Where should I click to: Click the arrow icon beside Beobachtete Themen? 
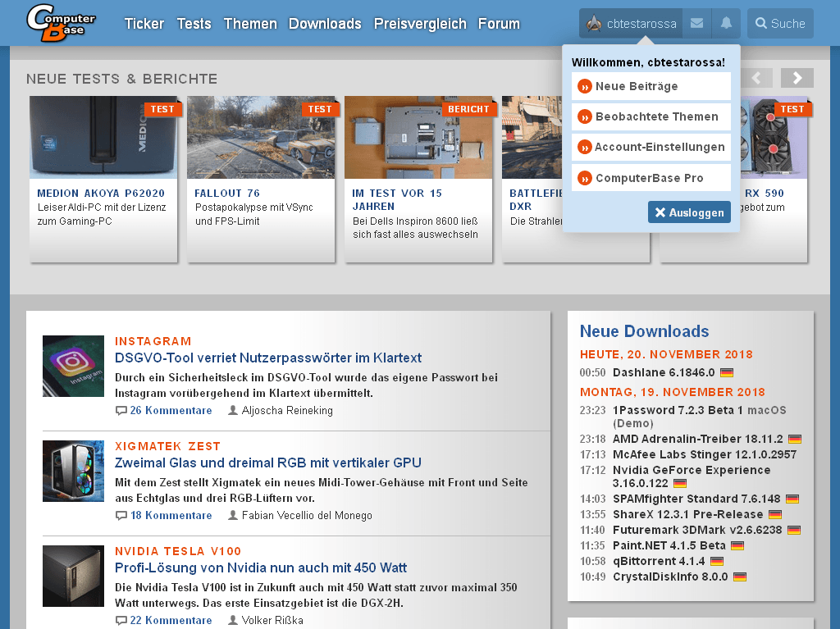[584, 116]
